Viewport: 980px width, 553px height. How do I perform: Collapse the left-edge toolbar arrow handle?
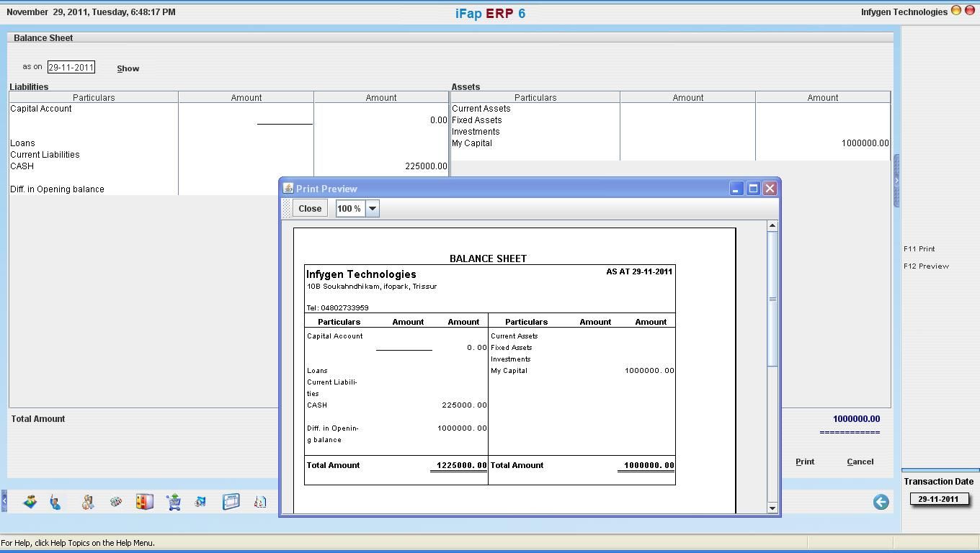pos(4,501)
